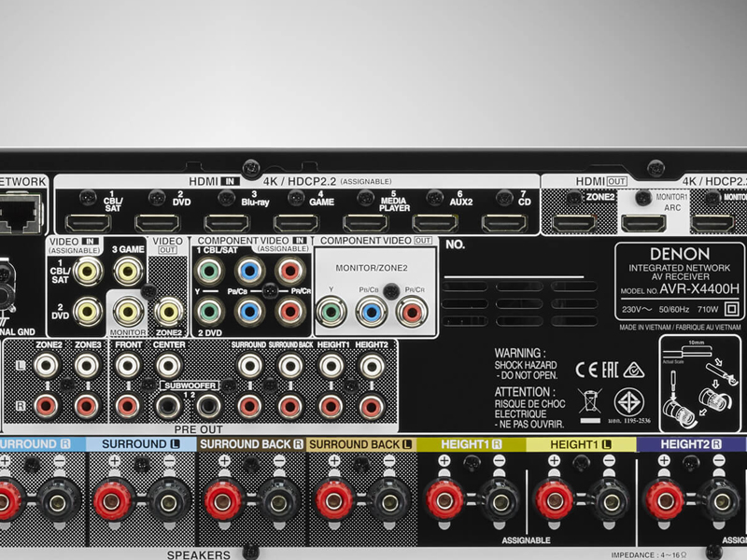The width and height of the screenshot is (747, 560).
Task: Click the 'IMPEDANCE : 4~16Ω' text
Action: tap(649, 555)
